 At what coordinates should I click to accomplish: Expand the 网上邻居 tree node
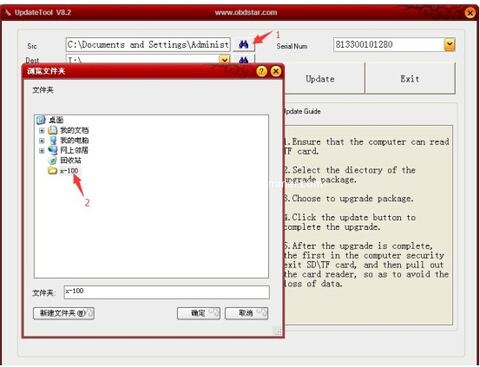42,150
